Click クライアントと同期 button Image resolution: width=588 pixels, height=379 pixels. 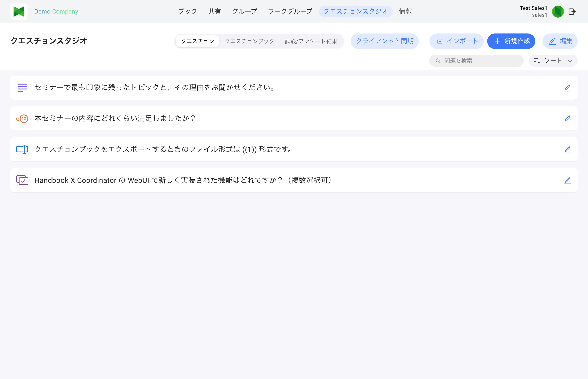coord(385,41)
